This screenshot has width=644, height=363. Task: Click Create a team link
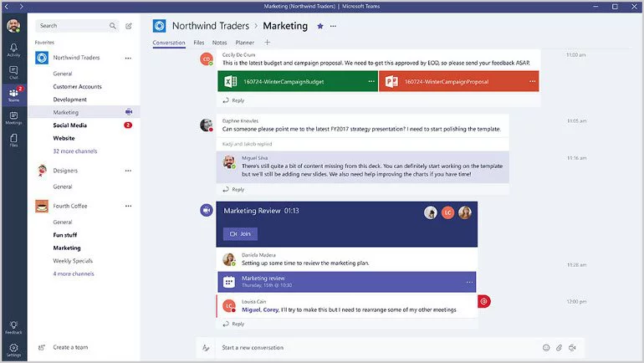click(70, 347)
